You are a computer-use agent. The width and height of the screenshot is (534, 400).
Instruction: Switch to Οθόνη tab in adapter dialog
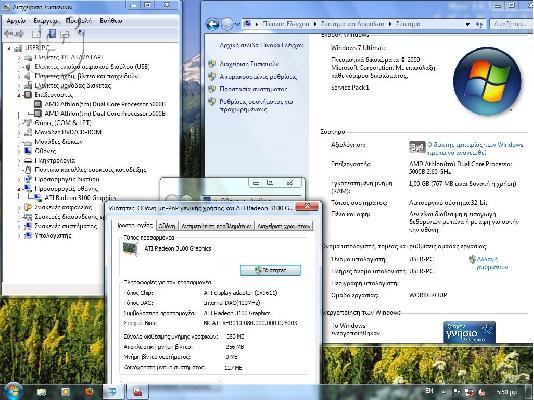167,226
